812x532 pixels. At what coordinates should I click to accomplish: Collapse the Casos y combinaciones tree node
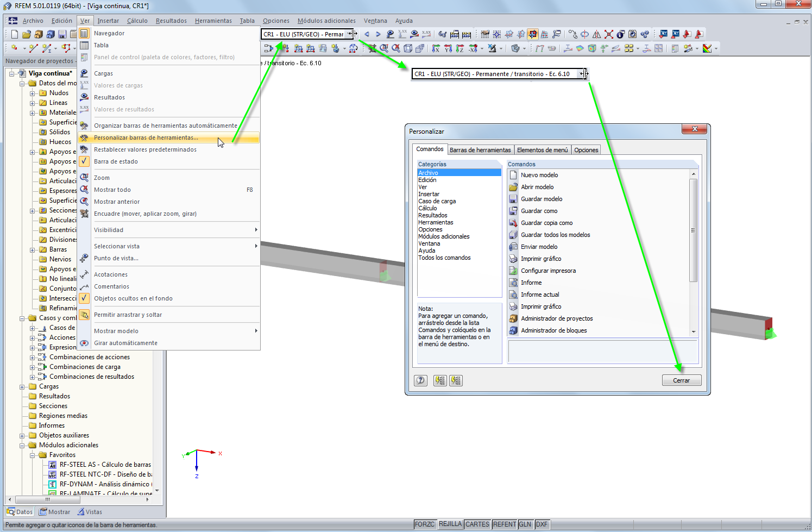(22, 318)
